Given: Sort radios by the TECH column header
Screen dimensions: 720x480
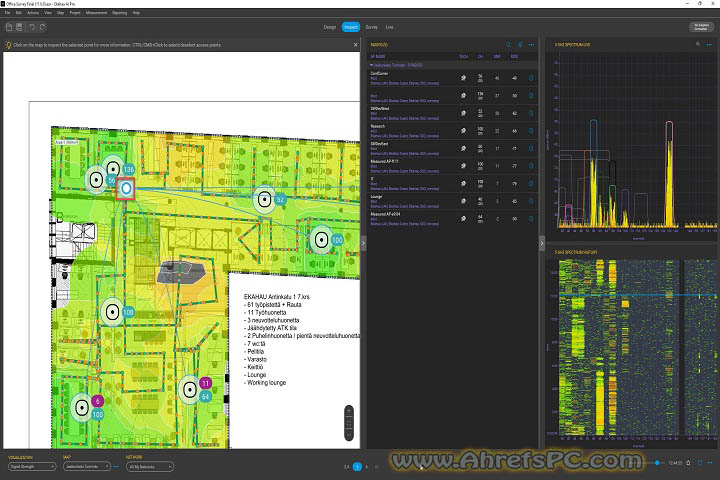Looking at the screenshot, I should tap(463, 56).
